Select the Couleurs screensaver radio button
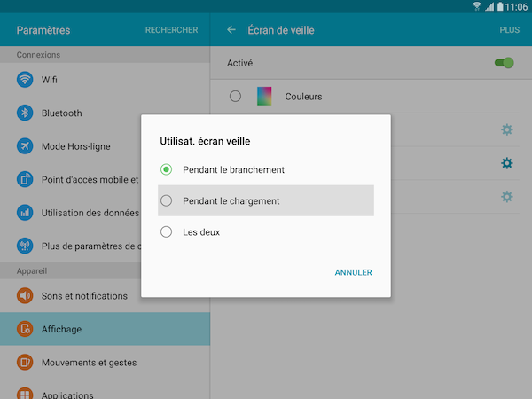 pyautogui.click(x=235, y=97)
